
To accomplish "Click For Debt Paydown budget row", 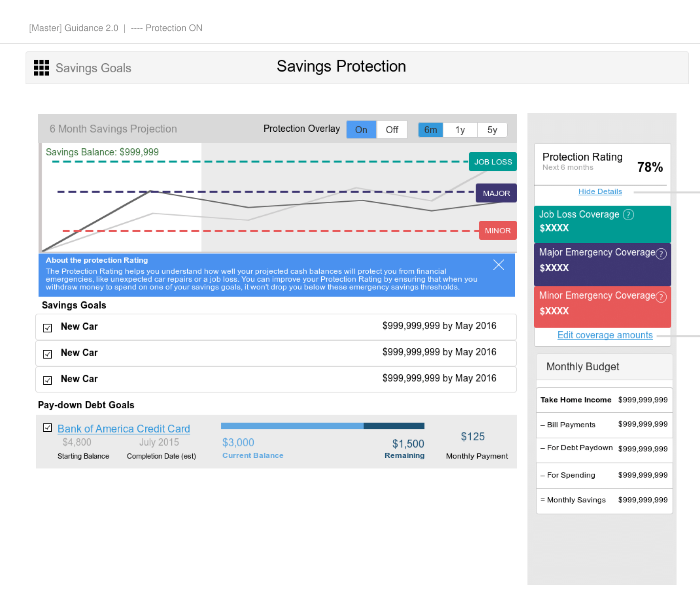I will 604,450.
